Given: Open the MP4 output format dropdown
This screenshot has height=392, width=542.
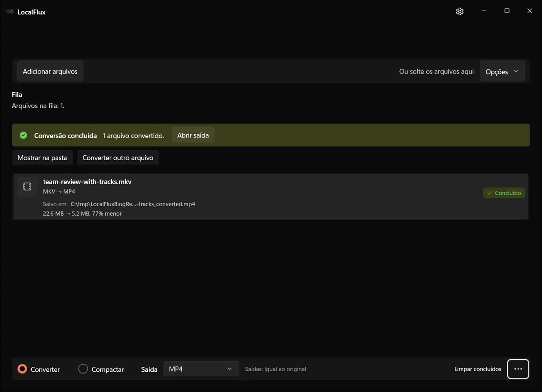Looking at the screenshot, I should (201, 369).
